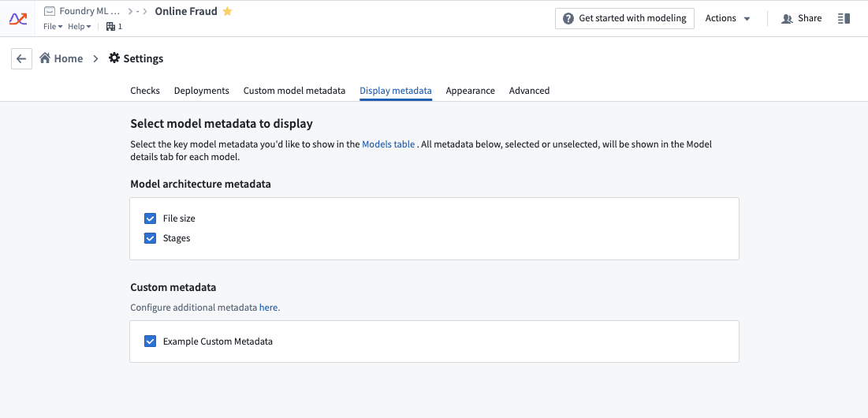Click the organization building icon

[110, 26]
